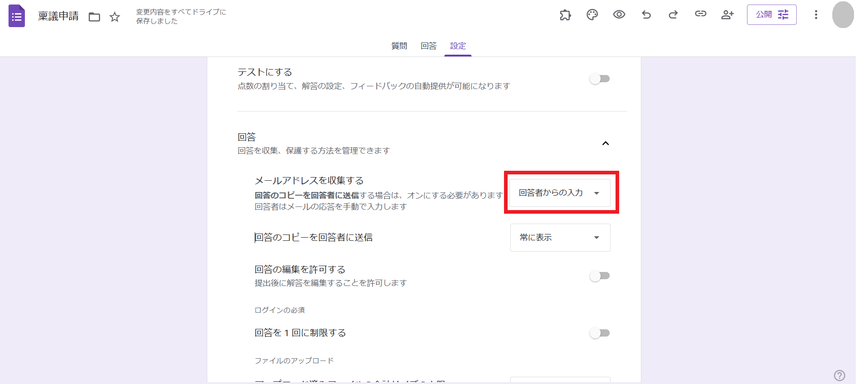The width and height of the screenshot is (868, 384).
Task: Click the ログインの必須 heading
Action: click(280, 310)
